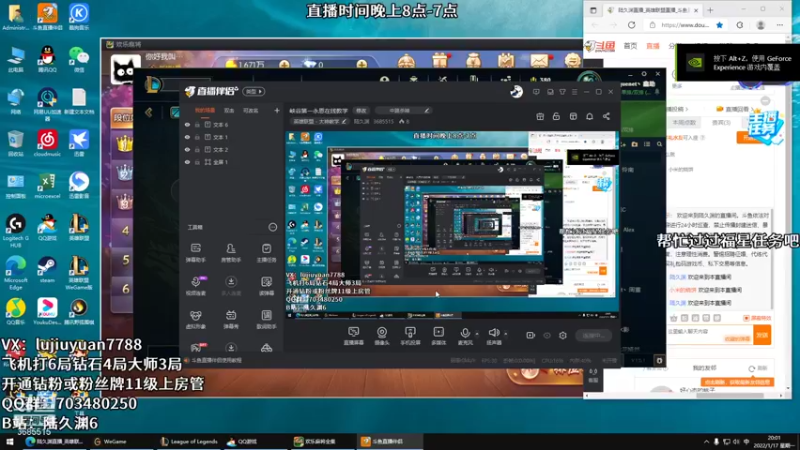Expand toolbox more options circle
This screenshot has height=450, width=800.
(x=273, y=227)
